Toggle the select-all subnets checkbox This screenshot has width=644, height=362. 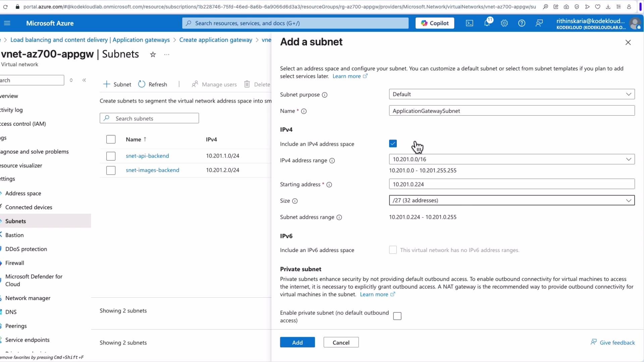click(111, 139)
